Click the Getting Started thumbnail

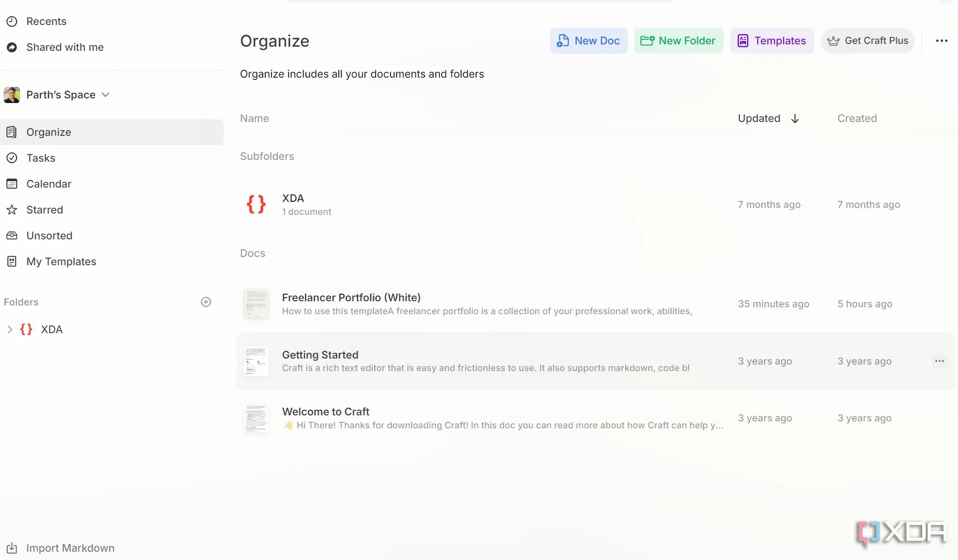(x=256, y=361)
